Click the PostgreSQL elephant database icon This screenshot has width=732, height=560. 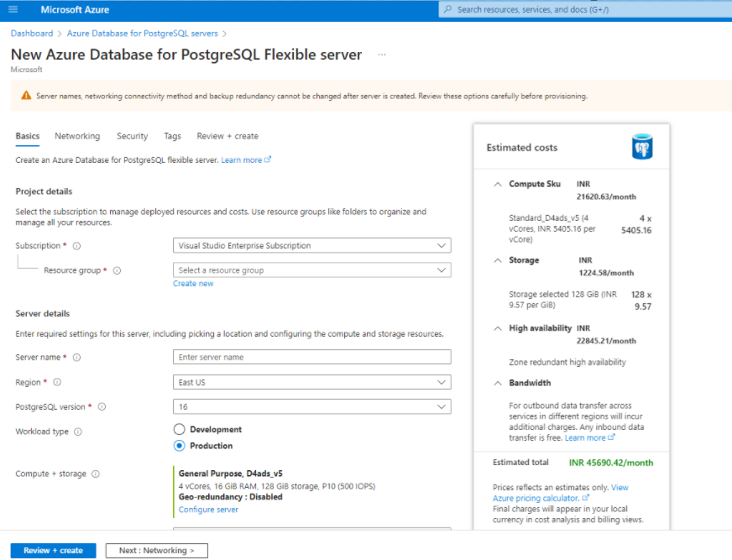(642, 147)
